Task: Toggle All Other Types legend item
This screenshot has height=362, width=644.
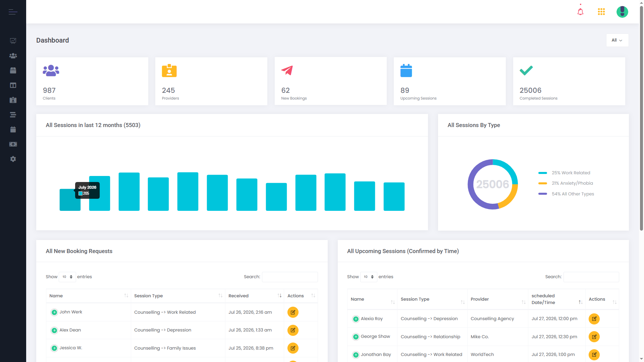Action: click(566, 194)
